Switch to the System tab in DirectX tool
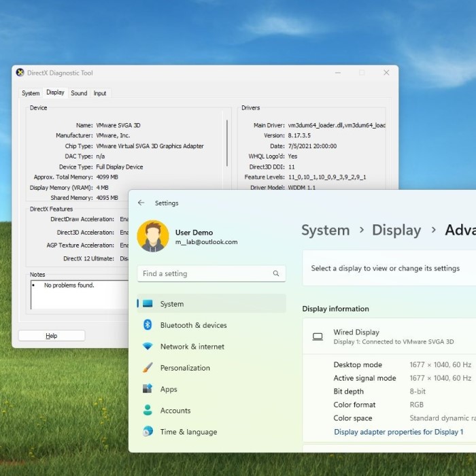This screenshot has height=476, width=476. coord(31,93)
